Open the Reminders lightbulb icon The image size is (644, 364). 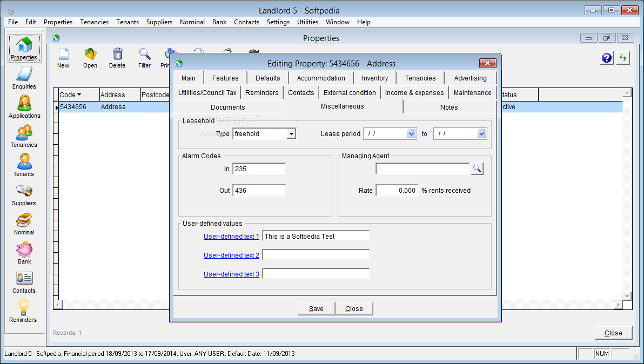tap(23, 311)
